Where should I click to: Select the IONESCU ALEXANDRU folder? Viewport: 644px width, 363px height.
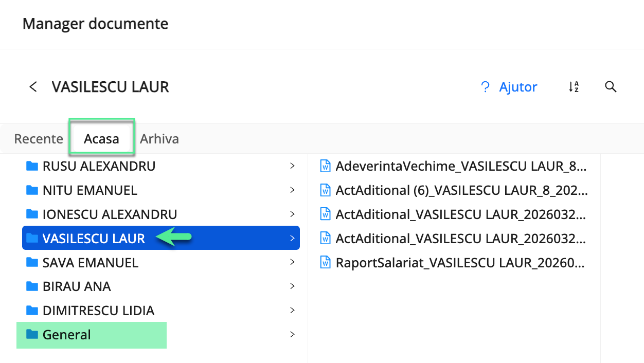pos(161,214)
